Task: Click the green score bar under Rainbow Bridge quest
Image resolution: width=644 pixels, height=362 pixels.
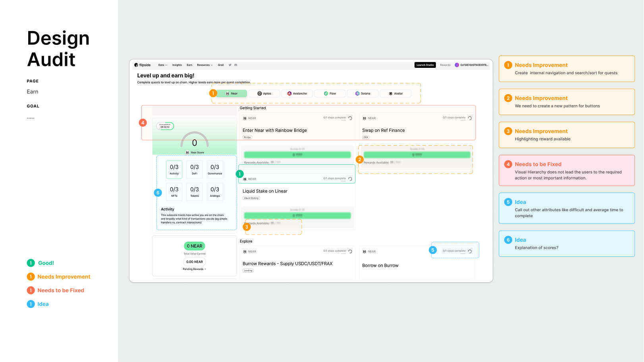Action: pos(297,155)
